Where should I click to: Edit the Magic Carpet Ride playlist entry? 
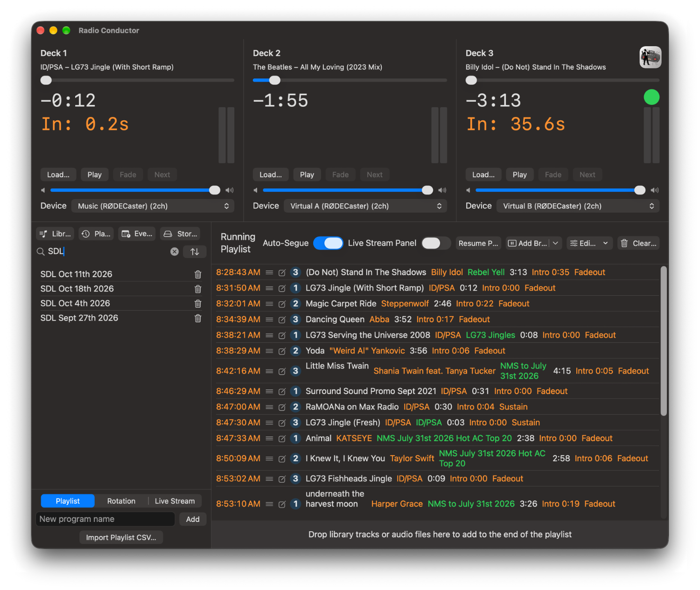(x=282, y=304)
